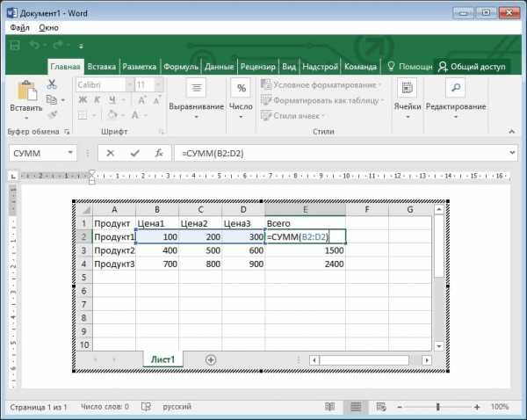This screenshot has height=420, width=527.
Task: Switch to the Вид tab
Action: coord(289,67)
